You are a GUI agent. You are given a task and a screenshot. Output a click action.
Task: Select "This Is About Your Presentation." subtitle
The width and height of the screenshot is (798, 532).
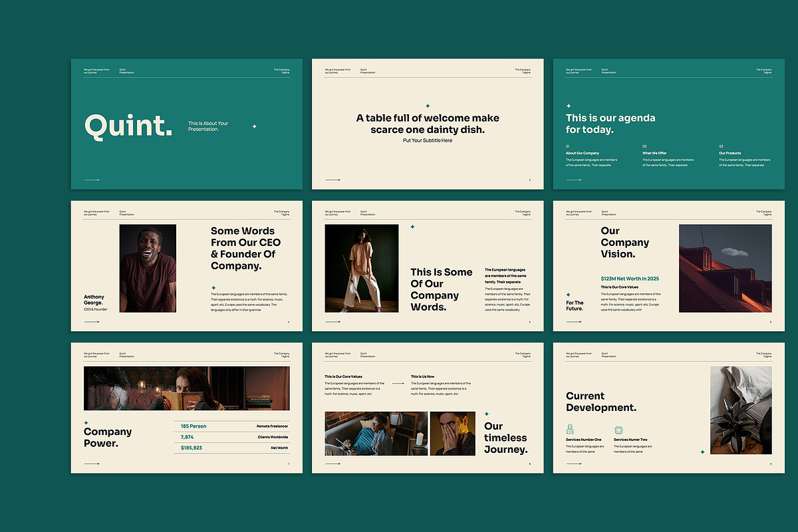[208, 126]
